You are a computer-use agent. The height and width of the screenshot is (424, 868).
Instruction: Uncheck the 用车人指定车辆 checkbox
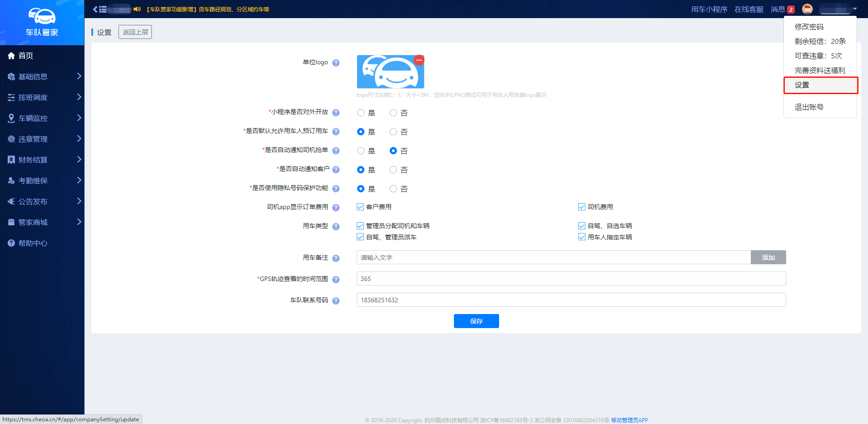tap(582, 237)
